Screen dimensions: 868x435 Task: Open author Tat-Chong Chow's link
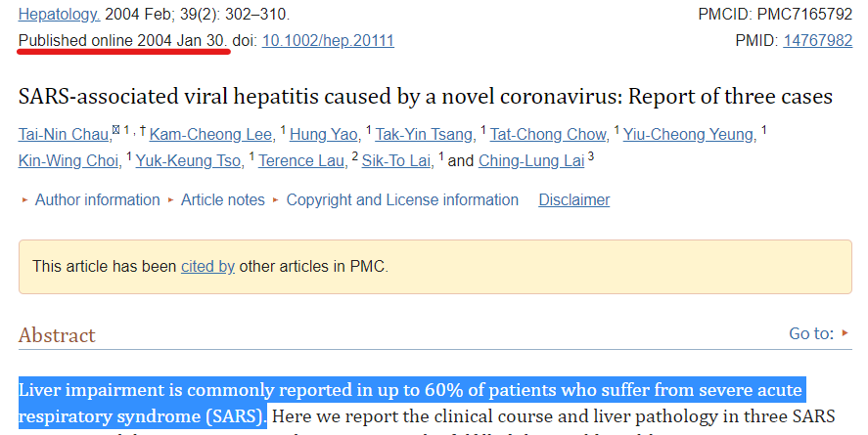coord(547,134)
